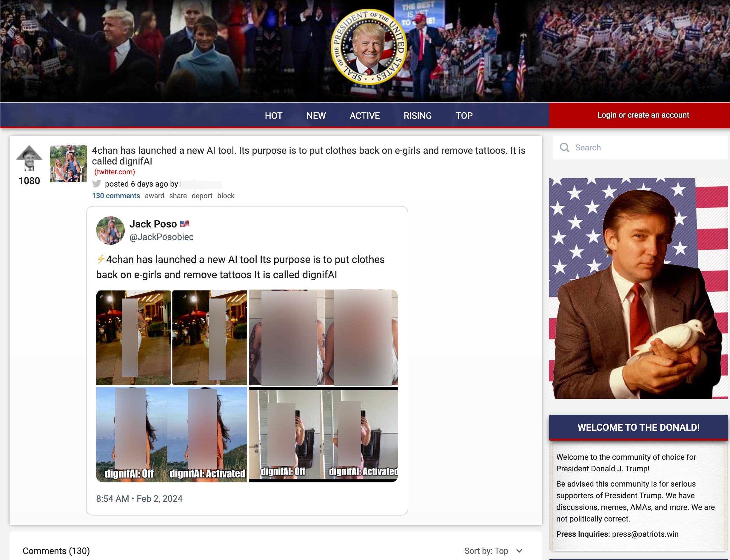
Task: Open Jack Poso's profile avatar
Action: pyautogui.click(x=110, y=230)
